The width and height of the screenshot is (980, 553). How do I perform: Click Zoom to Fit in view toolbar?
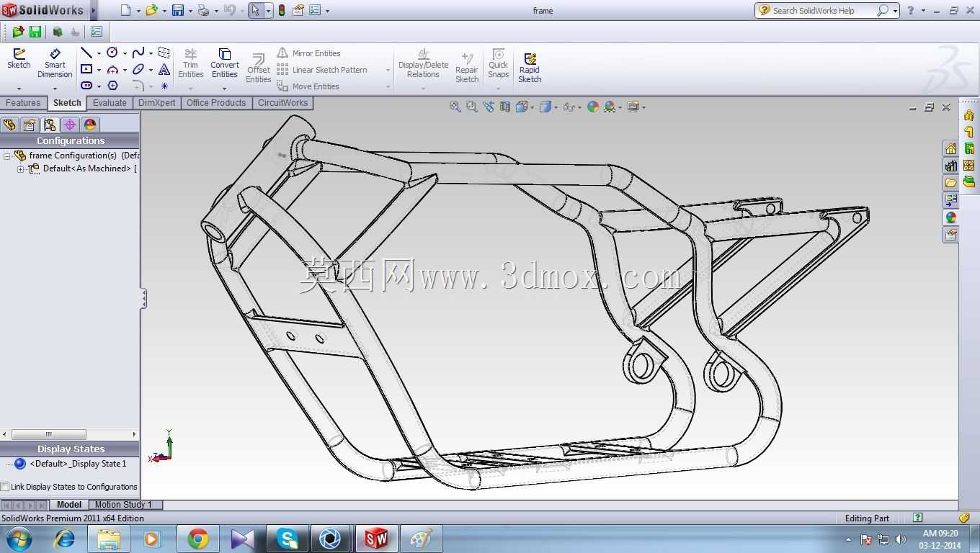click(455, 107)
